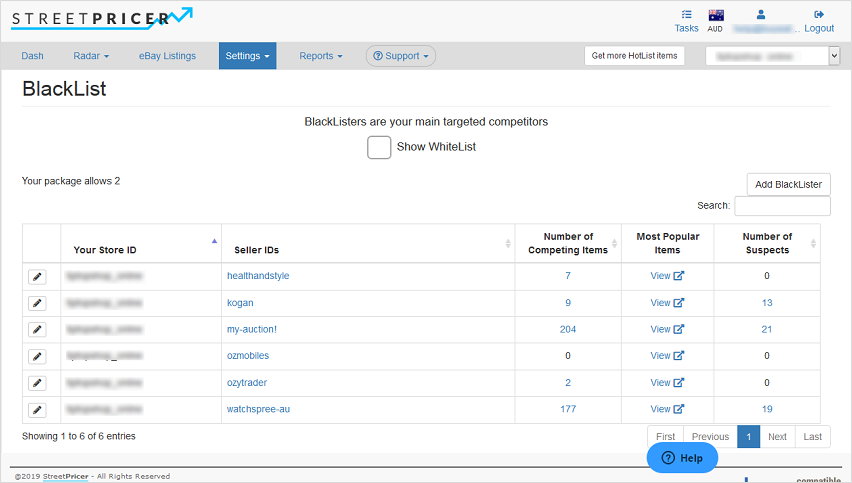
Task: Click in the Search input field
Action: click(782, 206)
